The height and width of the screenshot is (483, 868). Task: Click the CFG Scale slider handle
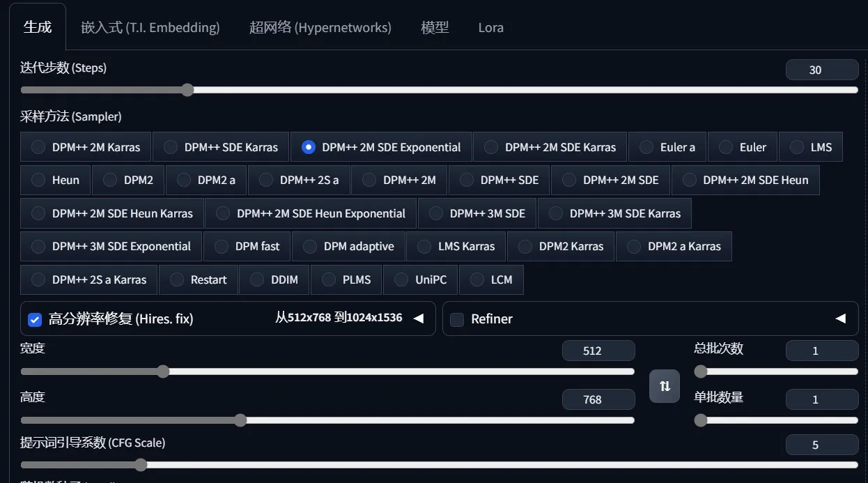pyautogui.click(x=141, y=465)
